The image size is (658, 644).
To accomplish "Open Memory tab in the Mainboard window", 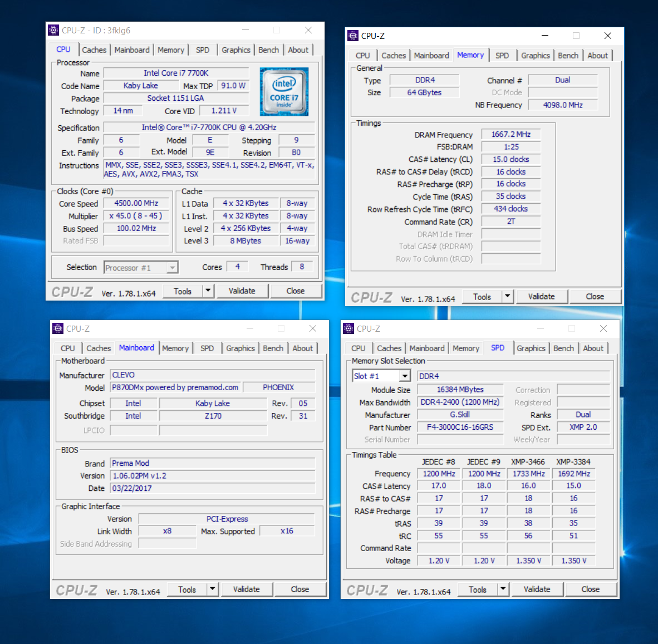I will click(175, 348).
